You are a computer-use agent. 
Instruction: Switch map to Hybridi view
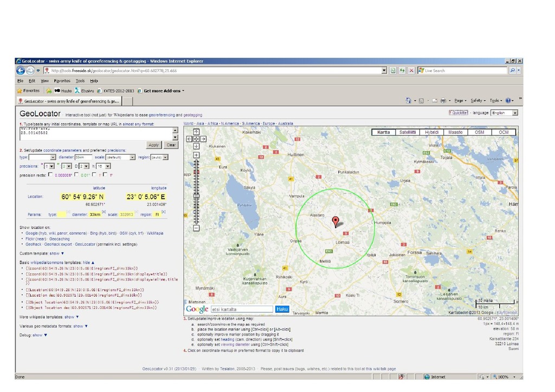[x=431, y=132]
